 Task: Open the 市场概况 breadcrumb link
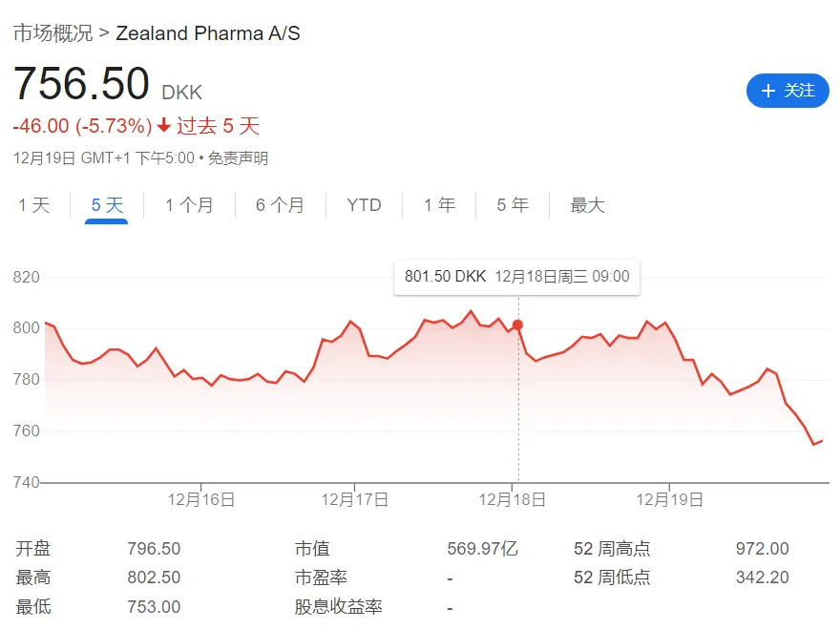[52, 33]
